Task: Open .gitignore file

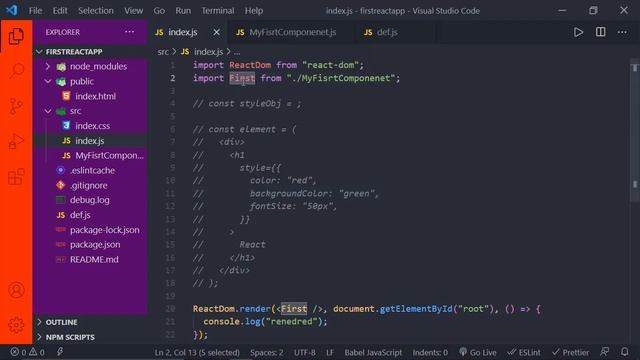Action: point(91,185)
